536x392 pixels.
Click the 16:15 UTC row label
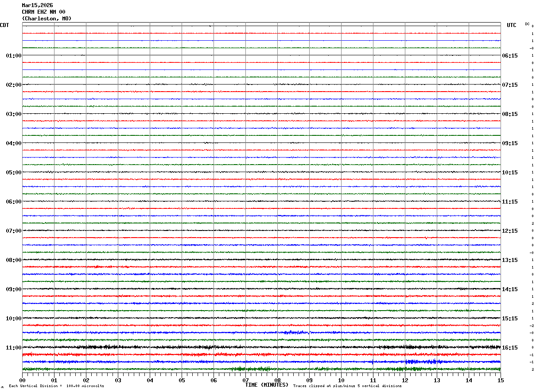point(509,348)
